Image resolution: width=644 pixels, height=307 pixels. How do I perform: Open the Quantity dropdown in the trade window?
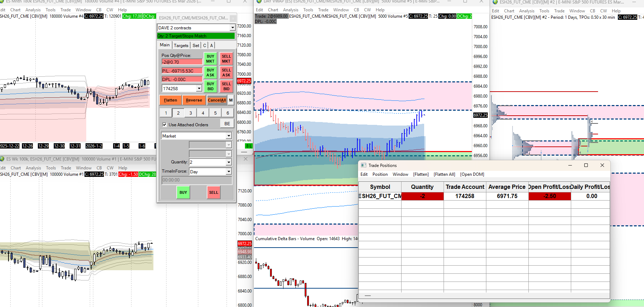point(229,162)
